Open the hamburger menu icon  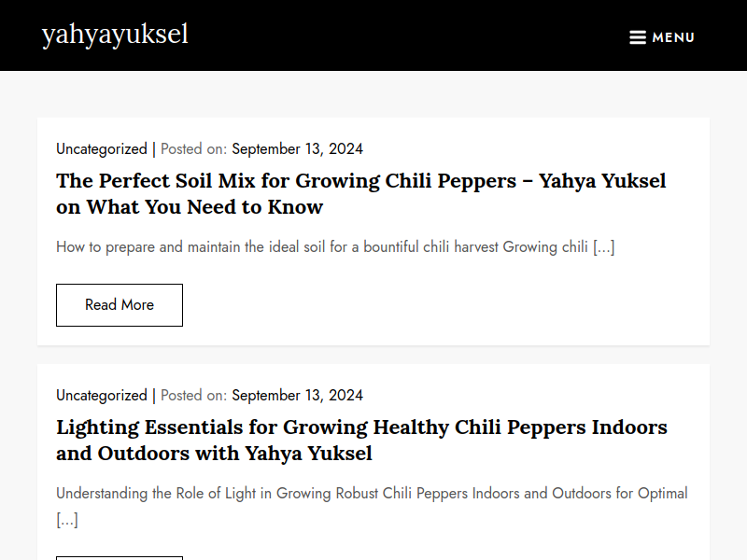point(638,37)
